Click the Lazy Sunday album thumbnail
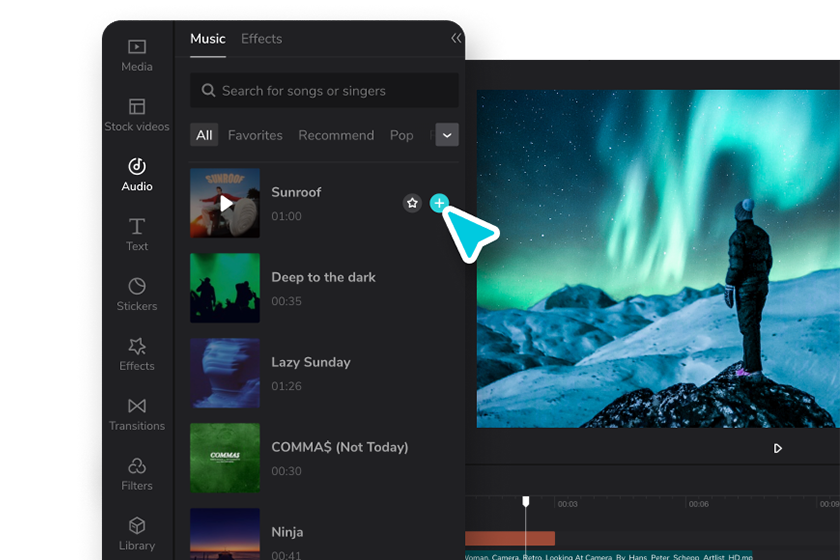This screenshot has width=840, height=560. pos(225,373)
